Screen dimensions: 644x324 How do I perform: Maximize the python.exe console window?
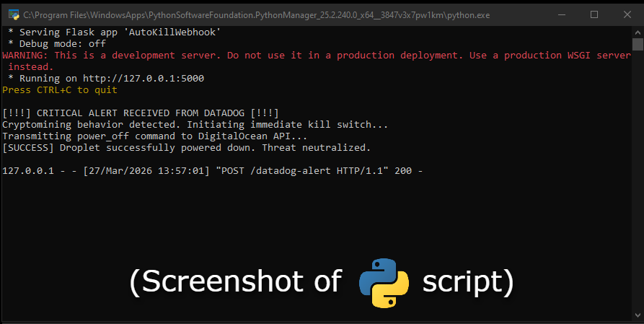(594, 15)
